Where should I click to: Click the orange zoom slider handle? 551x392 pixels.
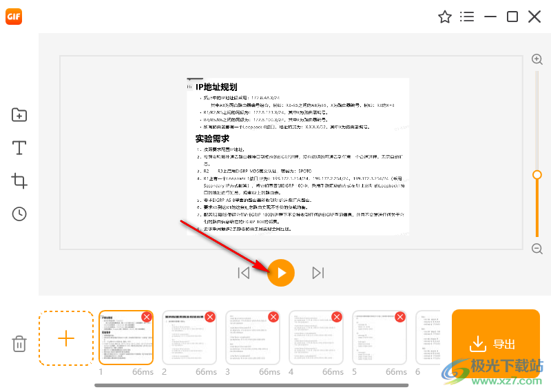pos(537,175)
